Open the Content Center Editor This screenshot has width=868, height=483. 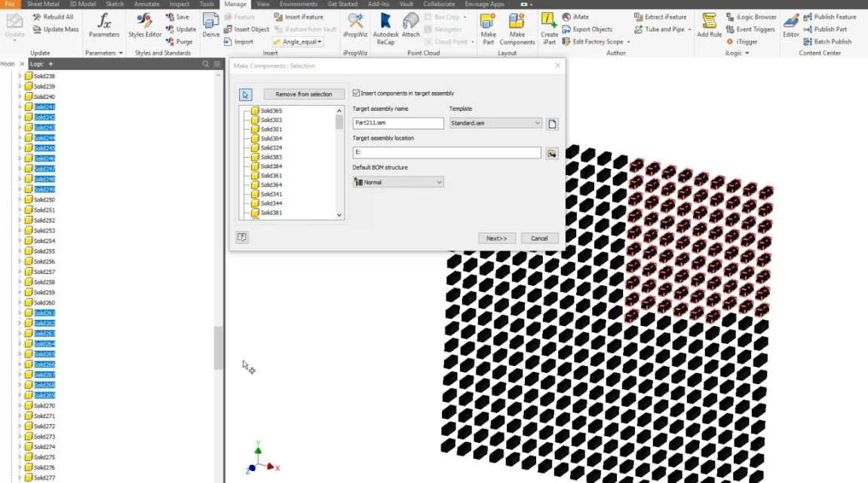pos(791,26)
